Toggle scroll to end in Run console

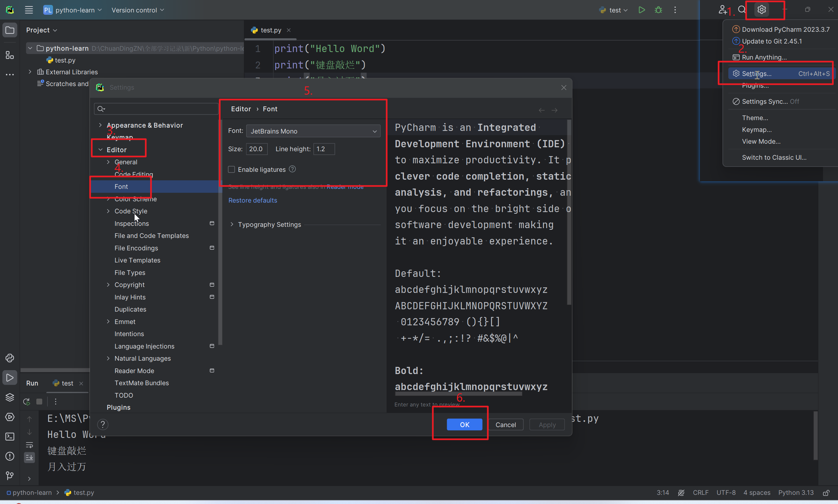29,458
